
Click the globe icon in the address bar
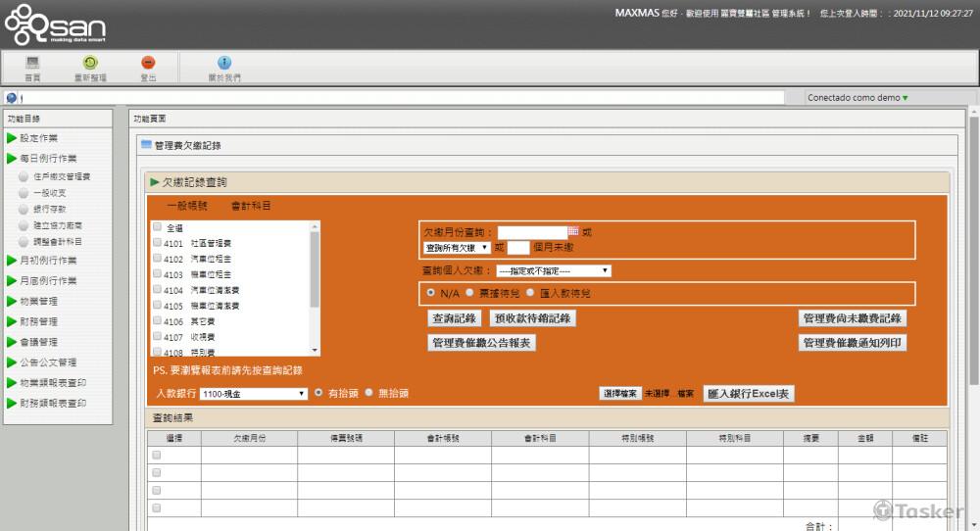pos(11,98)
